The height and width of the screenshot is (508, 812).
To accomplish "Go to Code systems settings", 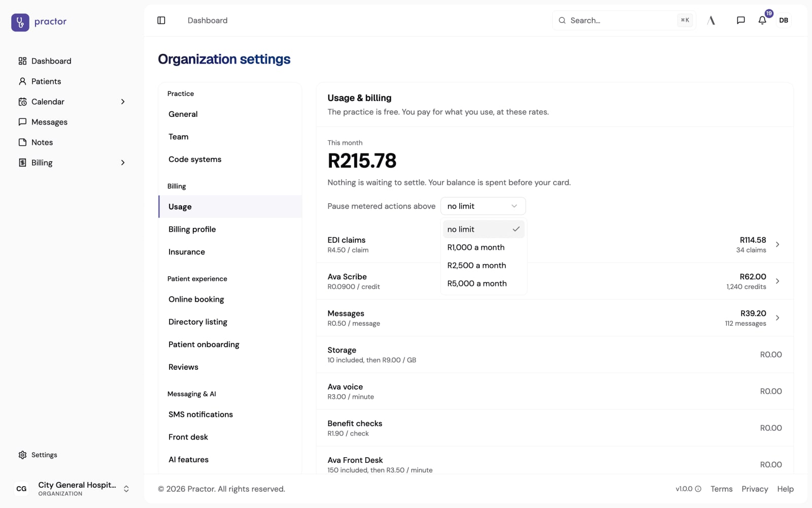I will click(x=230, y=160).
